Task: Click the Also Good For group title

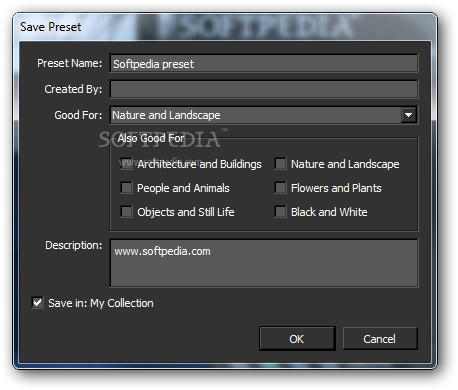Action: (x=150, y=138)
